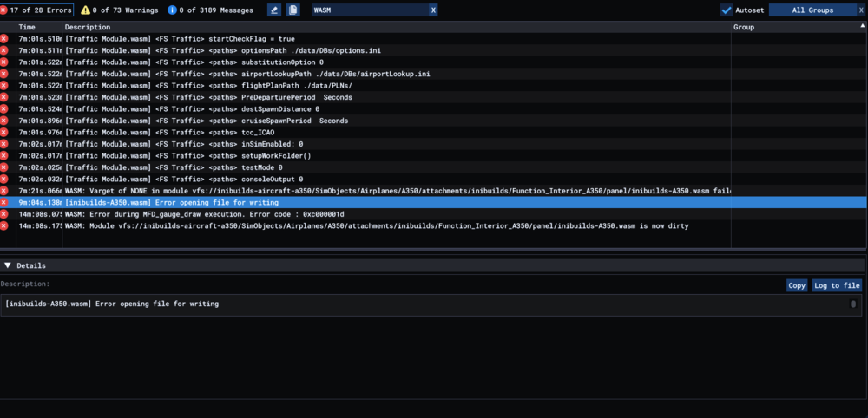Clear the WASM search filter with X
This screenshot has height=418, width=868.
tap(433, 10)
